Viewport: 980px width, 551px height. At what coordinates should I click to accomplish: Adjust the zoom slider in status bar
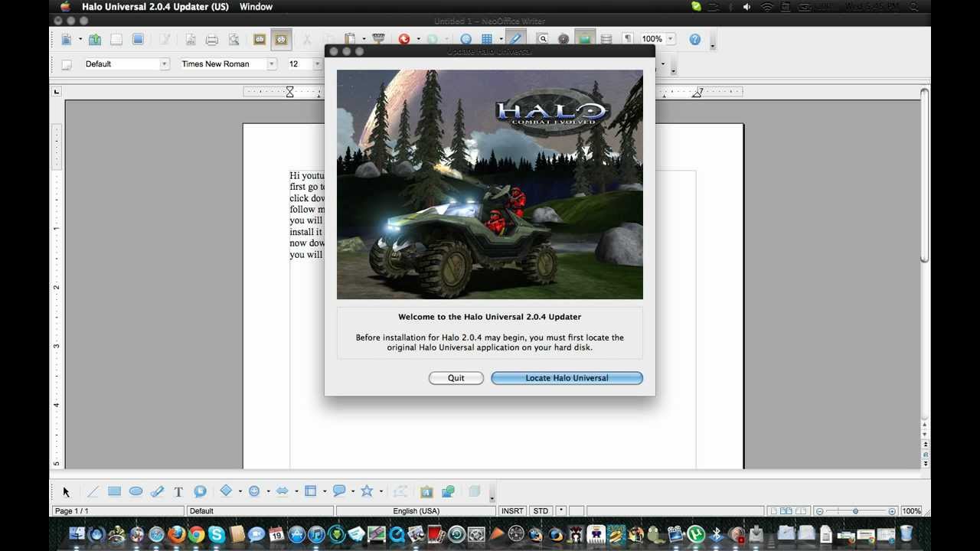tap(855, 511)
